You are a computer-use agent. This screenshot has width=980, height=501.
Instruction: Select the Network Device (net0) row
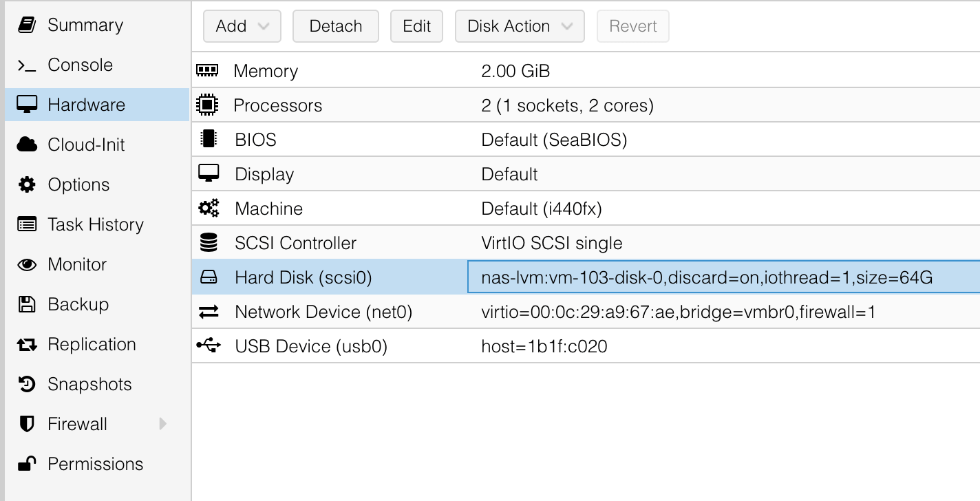(323, 312)
